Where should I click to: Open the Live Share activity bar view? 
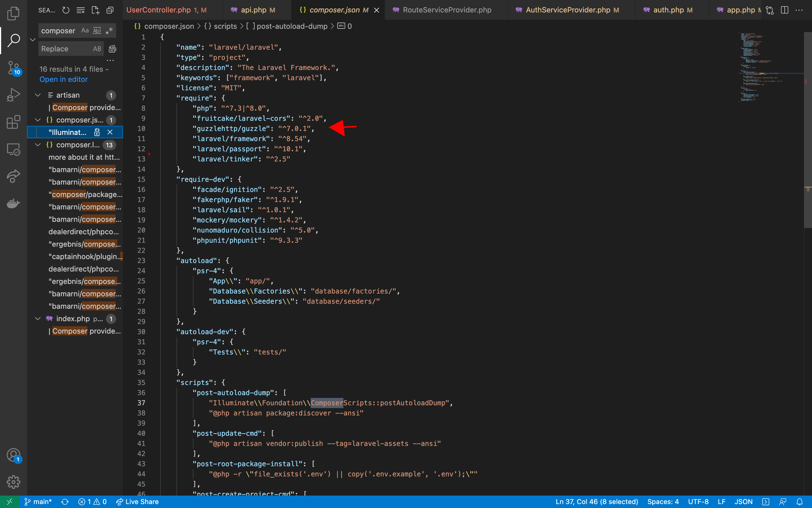point(14,176)
